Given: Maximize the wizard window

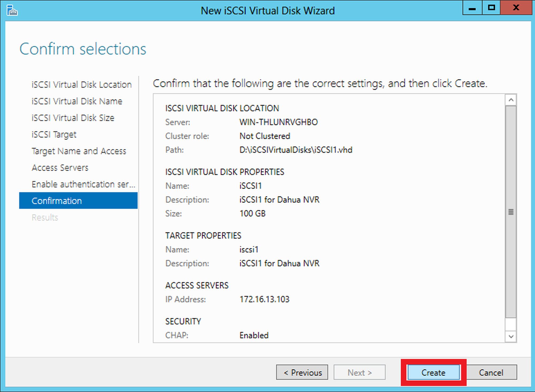Looking at the screenshot, I should tap(491, 8).
